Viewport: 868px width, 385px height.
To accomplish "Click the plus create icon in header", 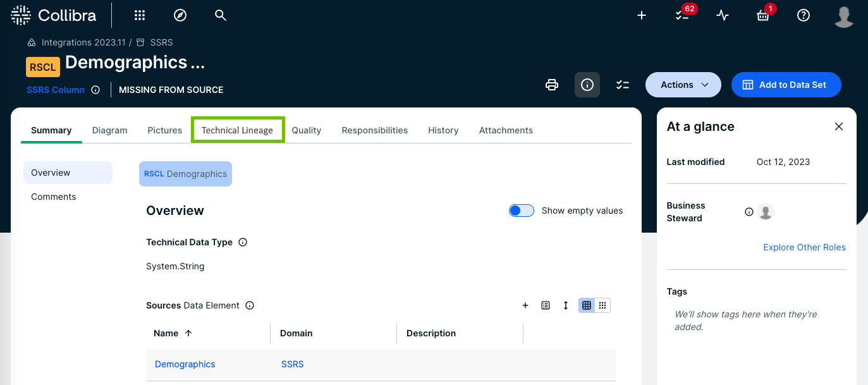I will (x=642, y=16).
